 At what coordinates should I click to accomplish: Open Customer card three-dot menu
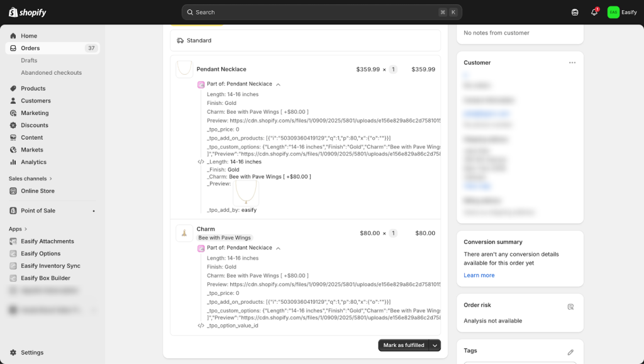pos(572,63)
